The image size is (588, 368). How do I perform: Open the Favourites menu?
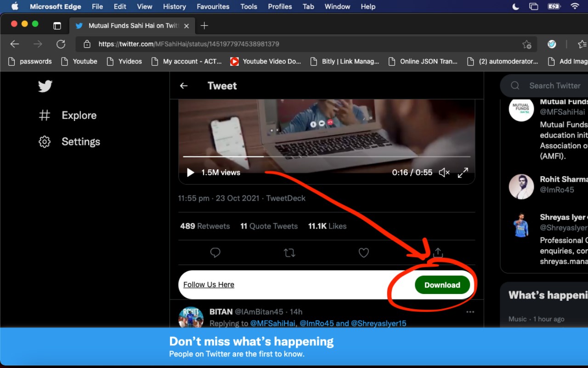213,6
